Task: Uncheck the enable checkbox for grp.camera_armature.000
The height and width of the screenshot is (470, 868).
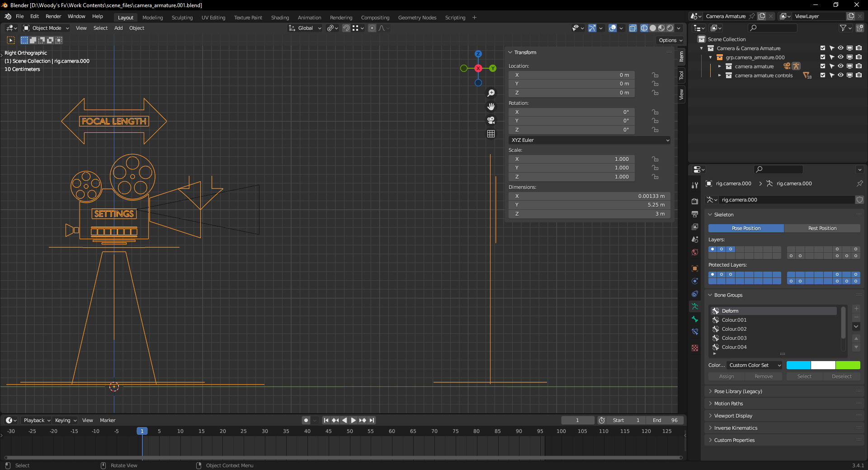Action: (823, 57)
